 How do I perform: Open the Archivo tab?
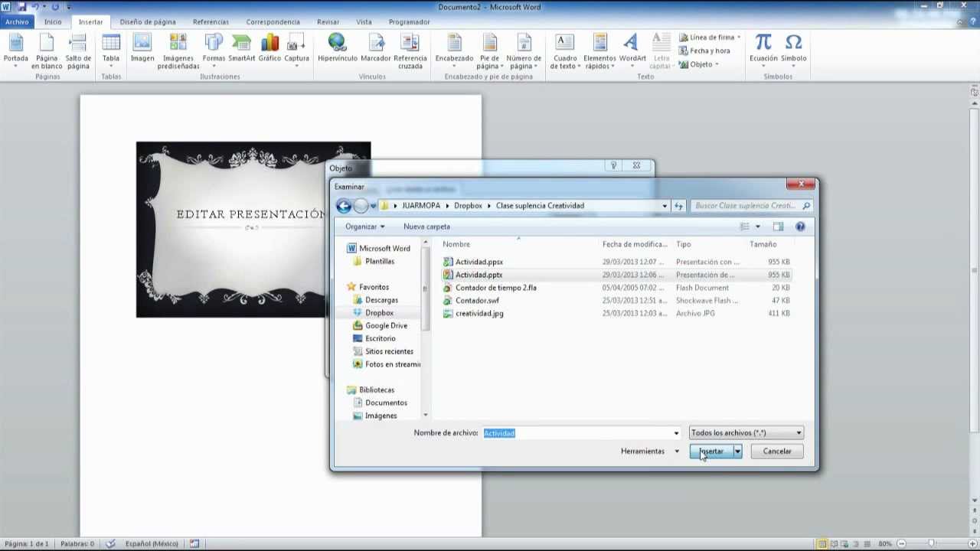(x=17, y=22)
